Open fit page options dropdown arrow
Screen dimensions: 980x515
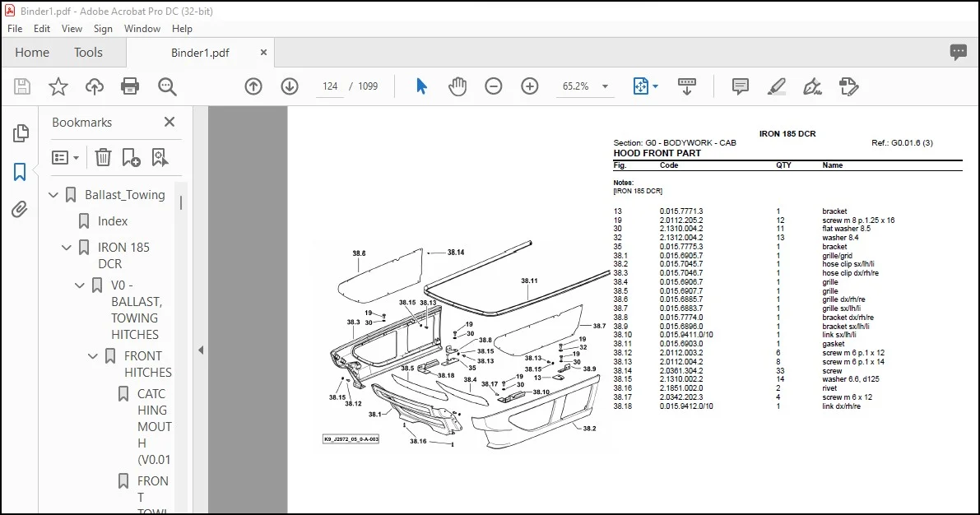[x=655, y=86]
